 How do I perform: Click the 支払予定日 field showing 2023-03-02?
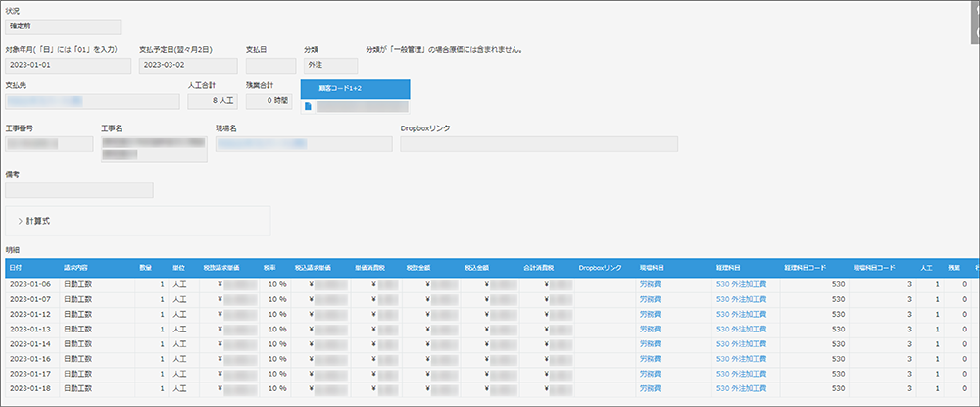click(187, 66)
